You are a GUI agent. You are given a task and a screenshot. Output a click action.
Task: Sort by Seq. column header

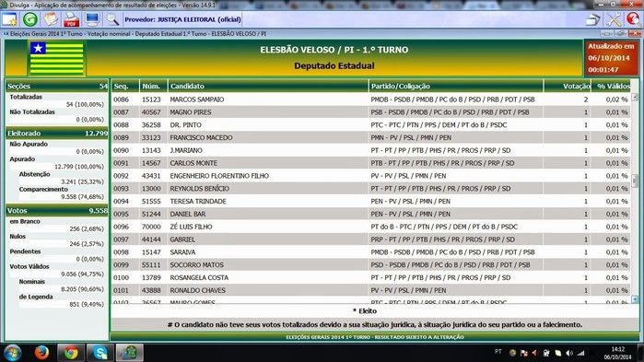[125, 86]
